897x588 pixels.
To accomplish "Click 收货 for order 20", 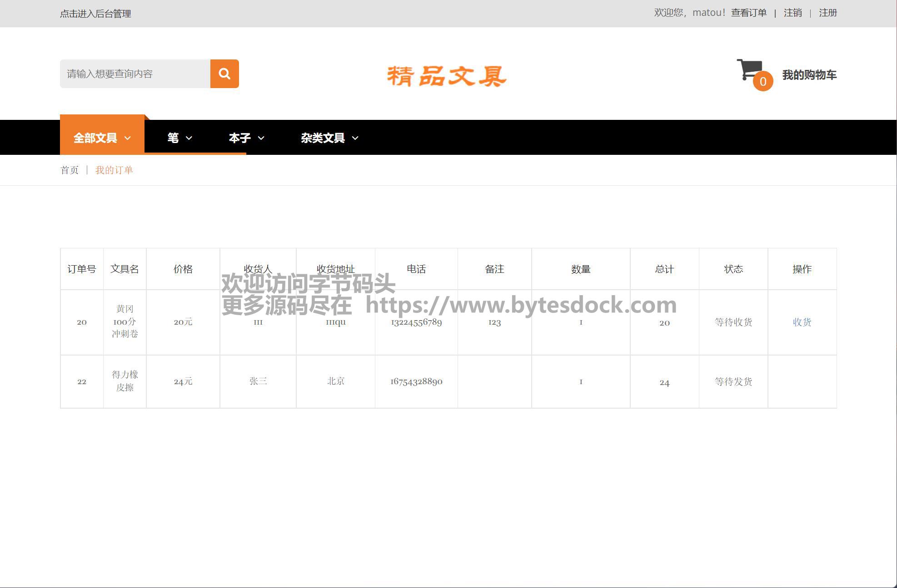I will pyautogui.click(x=802, y=322).
